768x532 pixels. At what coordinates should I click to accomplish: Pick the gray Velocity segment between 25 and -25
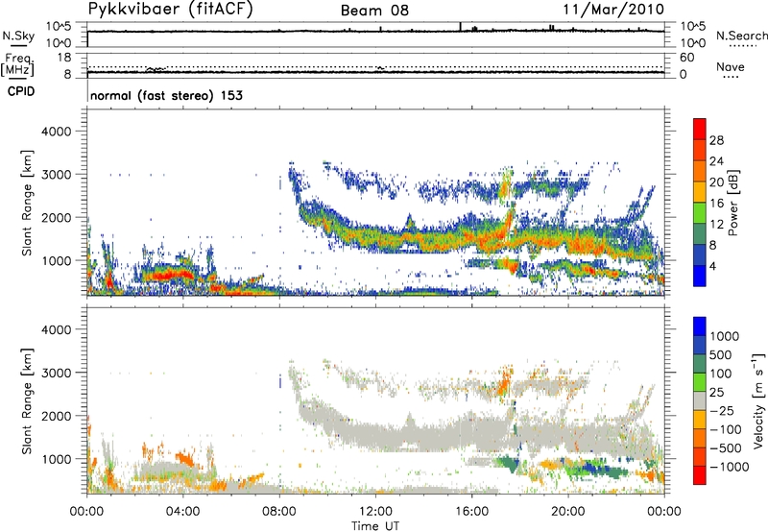click(700, 400)
